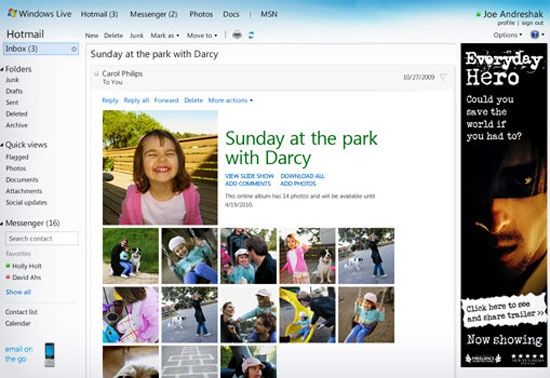Click VIEW SLIDE SHOW link
Image resolution: width=550 pixels, height=378 pixels.
[x=249, y=176]
